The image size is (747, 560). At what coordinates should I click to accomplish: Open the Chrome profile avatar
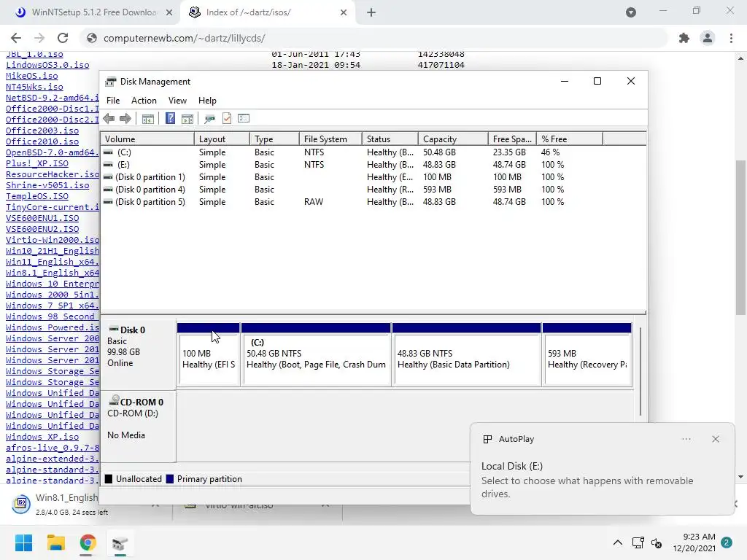pyautogui.click(x=708, y=38)
